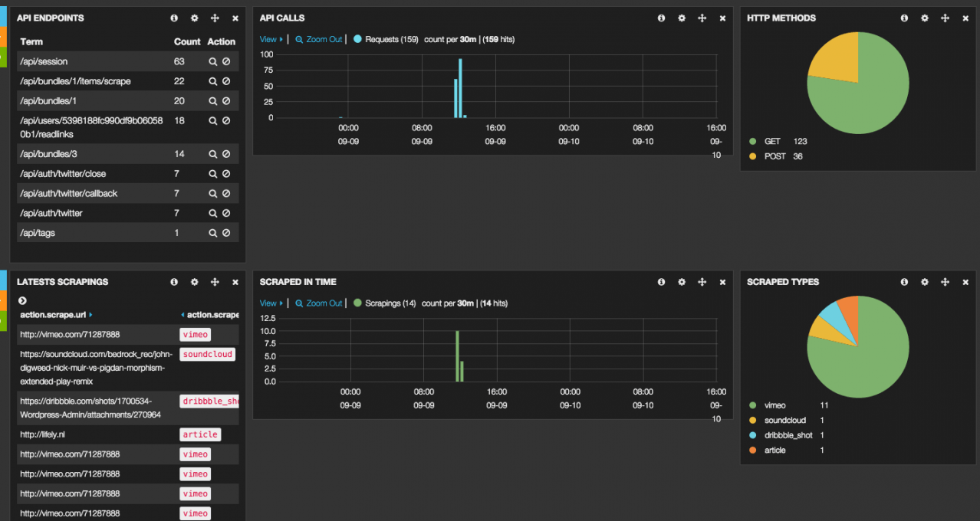Click move icon on SCRAPED IN TIME panel

point(702,282)
